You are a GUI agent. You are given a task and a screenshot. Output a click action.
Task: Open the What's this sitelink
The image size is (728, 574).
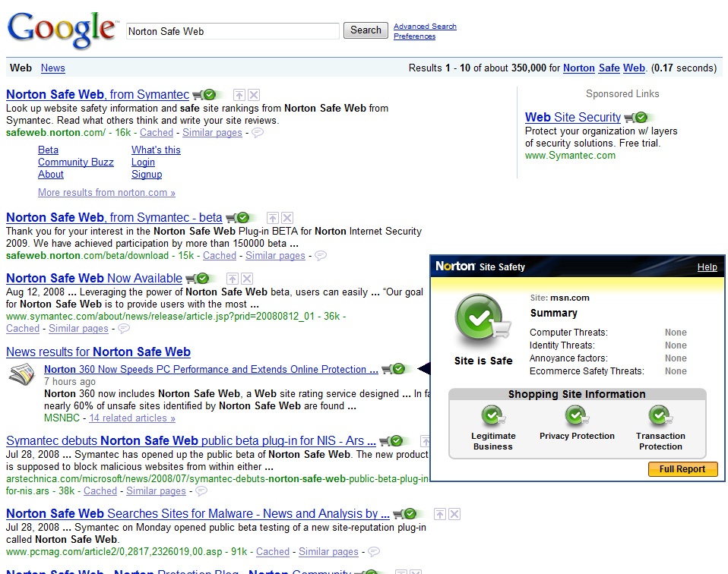(156, 150)
